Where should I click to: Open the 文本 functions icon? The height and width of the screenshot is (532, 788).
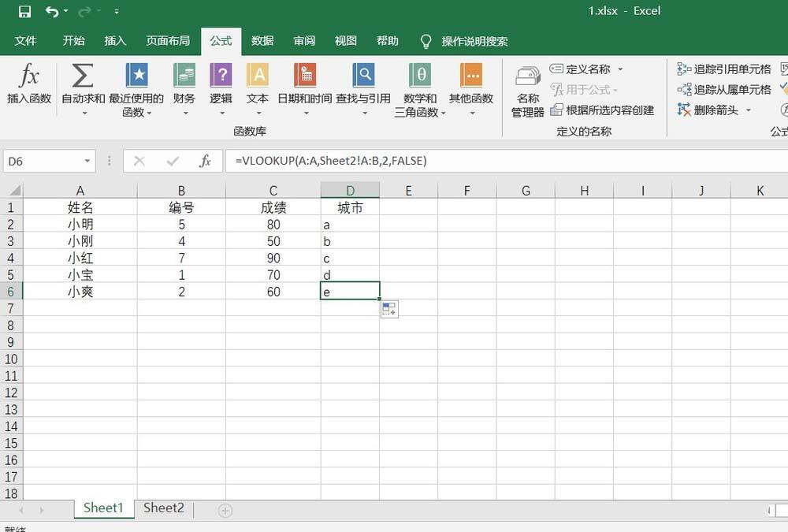click(258, 76)
